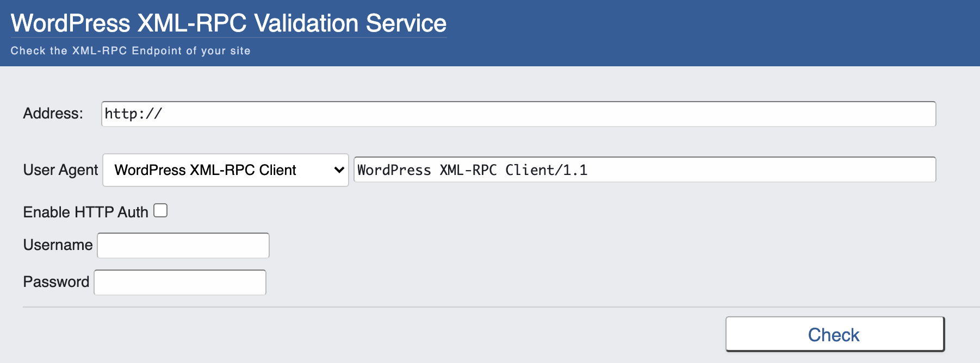Click the 'User Agent' label

click(x=60, y=170)
